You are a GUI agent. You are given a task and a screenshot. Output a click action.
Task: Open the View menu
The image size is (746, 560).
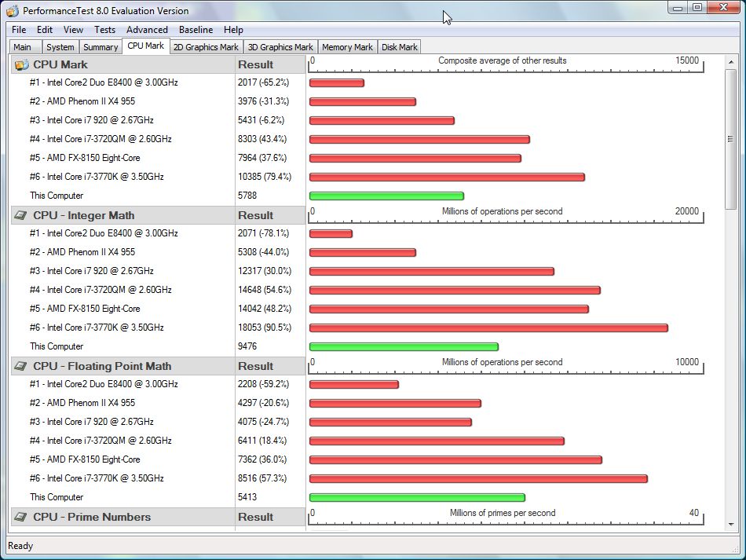click(73, 30)
